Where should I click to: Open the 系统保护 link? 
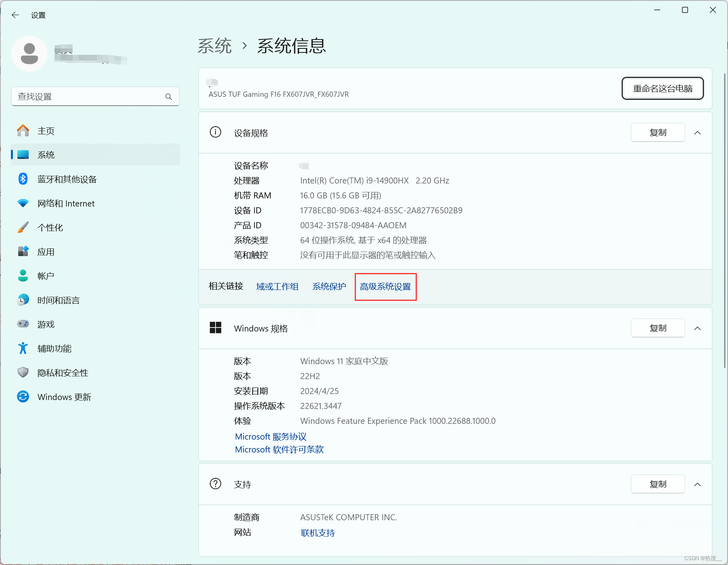(x=329, y=287)
